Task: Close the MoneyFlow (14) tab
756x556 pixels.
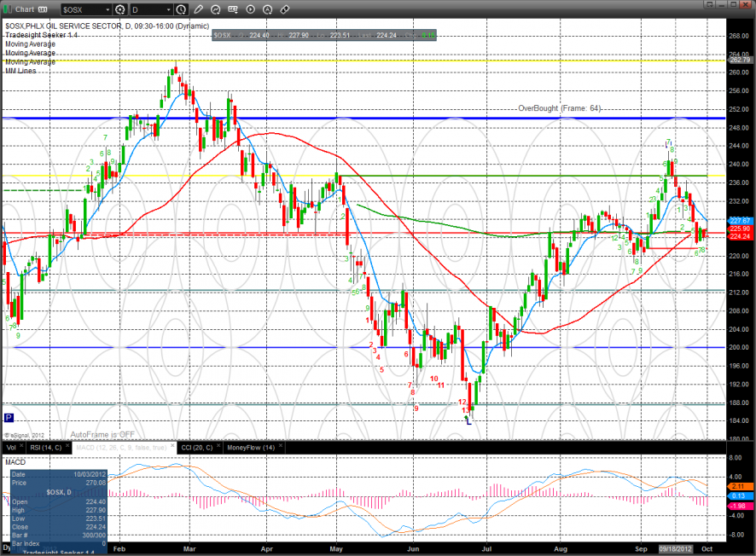Action: pos(281,446)
